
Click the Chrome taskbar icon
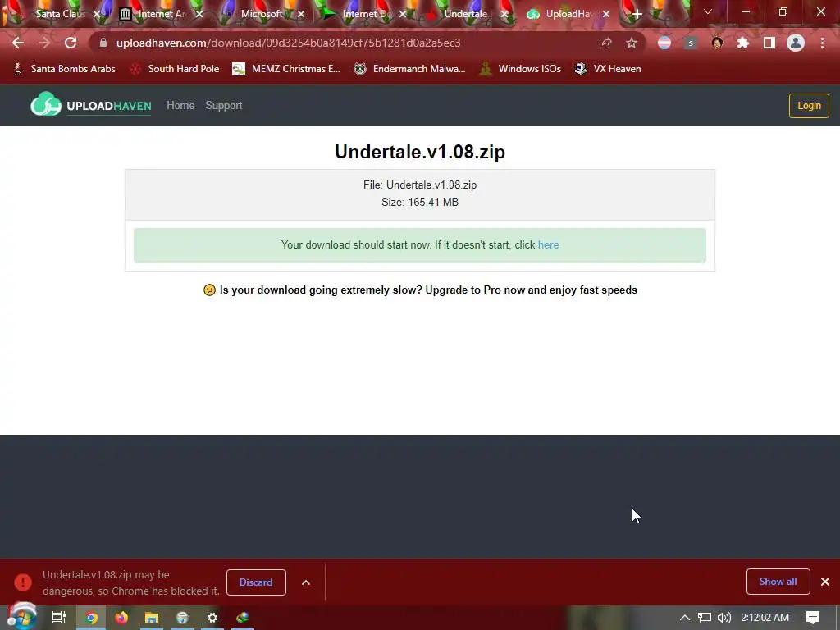coord(92,618)
